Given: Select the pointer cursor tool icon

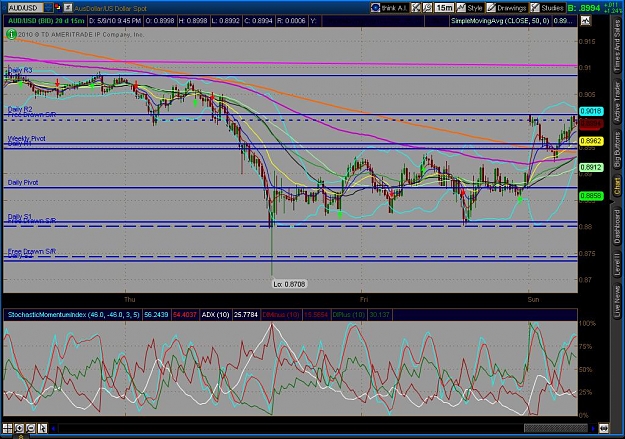Looking at the screenshot, I should tap(42, 428).
